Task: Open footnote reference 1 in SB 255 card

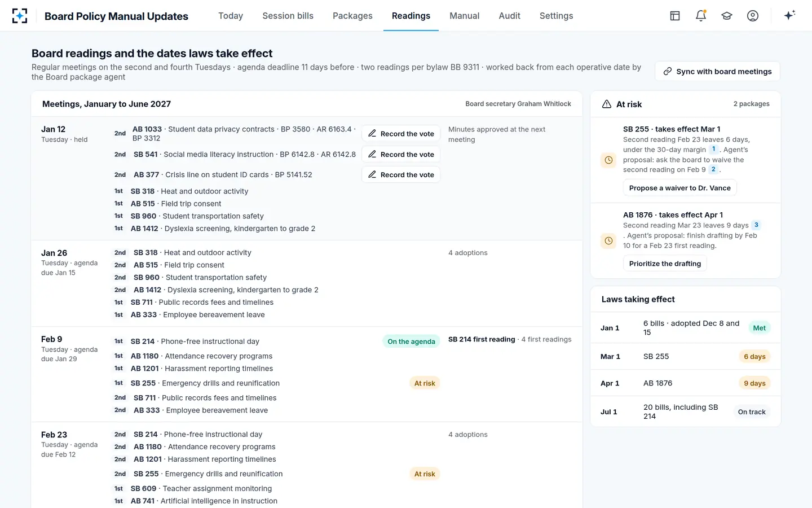Action: [713, 150]
